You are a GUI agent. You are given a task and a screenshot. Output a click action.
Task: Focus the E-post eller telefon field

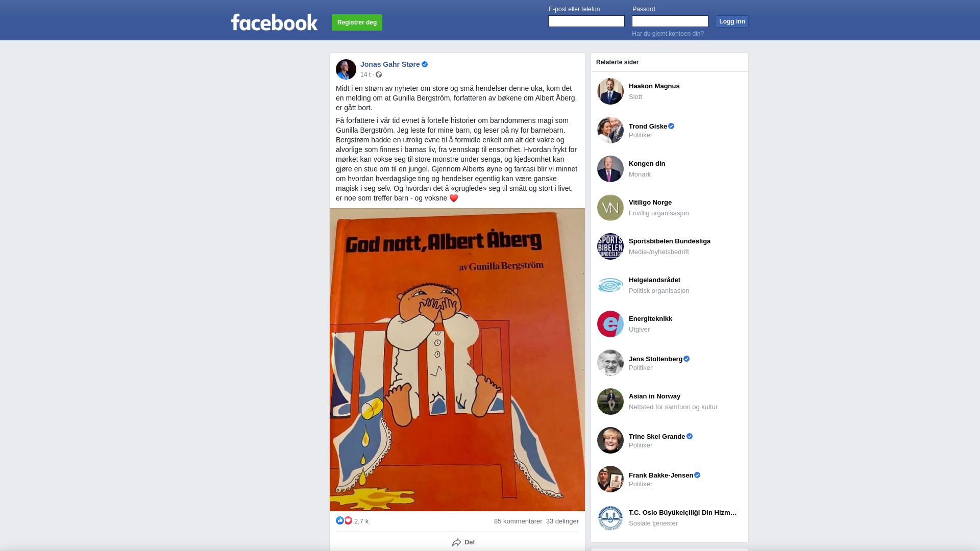(x=586, y=21)
